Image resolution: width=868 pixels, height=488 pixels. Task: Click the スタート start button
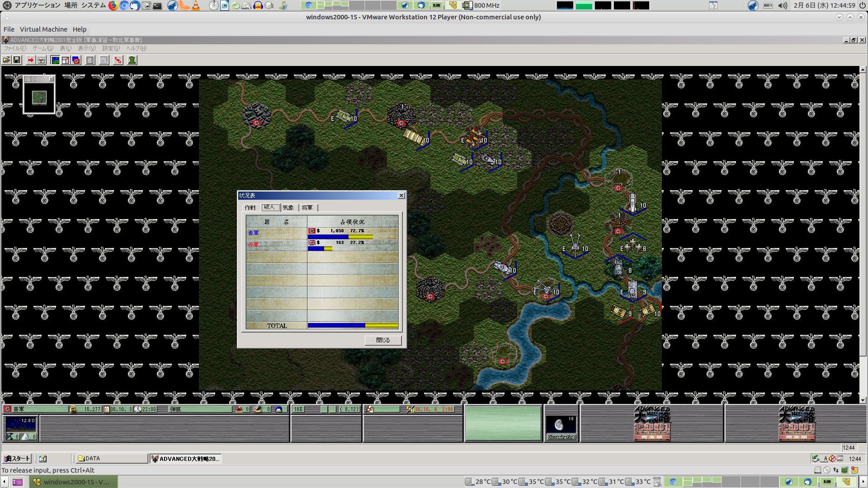[17, 458]
